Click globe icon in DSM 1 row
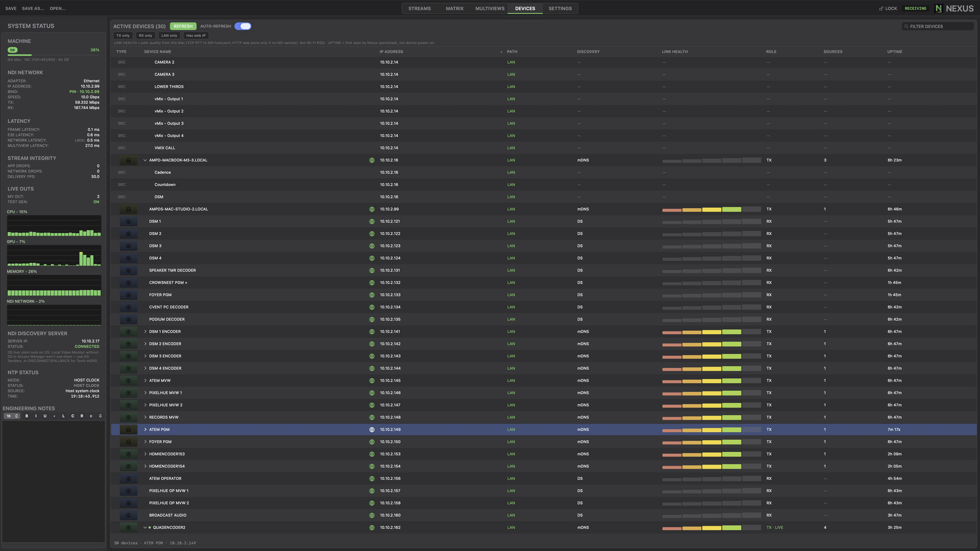 tap(372, 222)
